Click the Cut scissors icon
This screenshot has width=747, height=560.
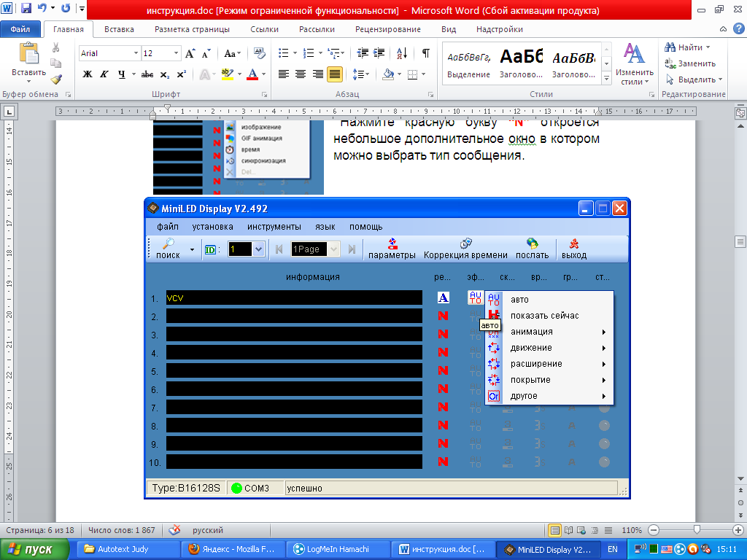(55, 47)
